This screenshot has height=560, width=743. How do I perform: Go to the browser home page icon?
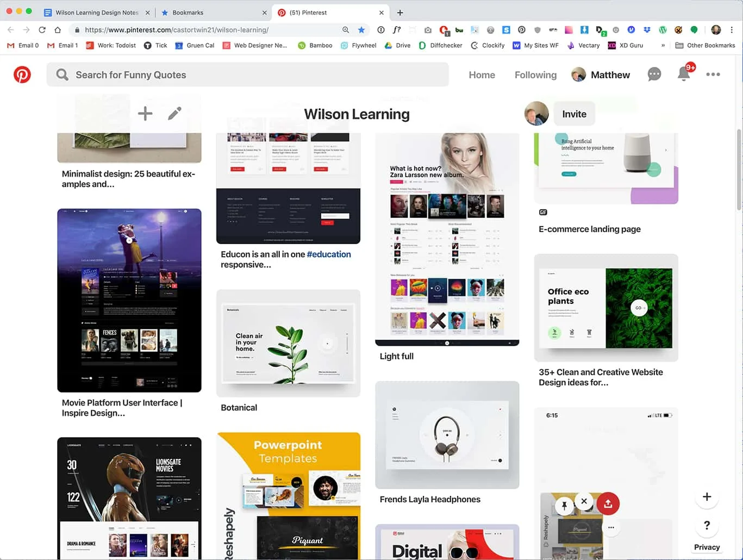(58, 30)
